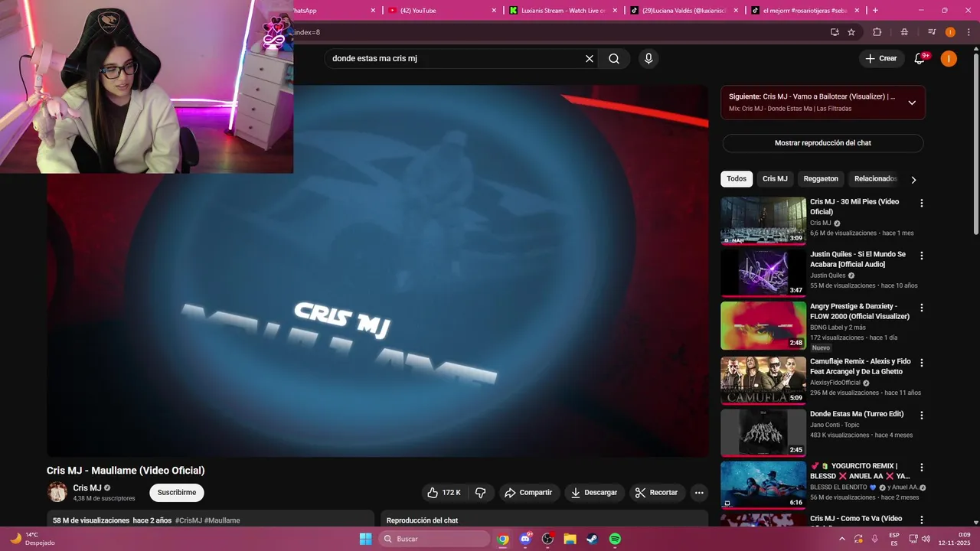
Task: Select the Reggaeton filter chip
Action: click(821, 179)
